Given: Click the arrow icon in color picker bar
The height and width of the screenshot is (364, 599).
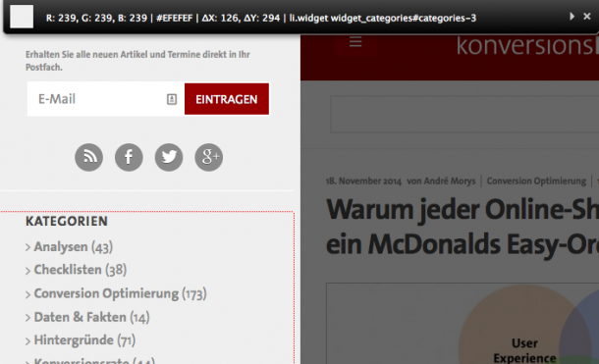Looking at the screenshot, I should click(572, 17).
